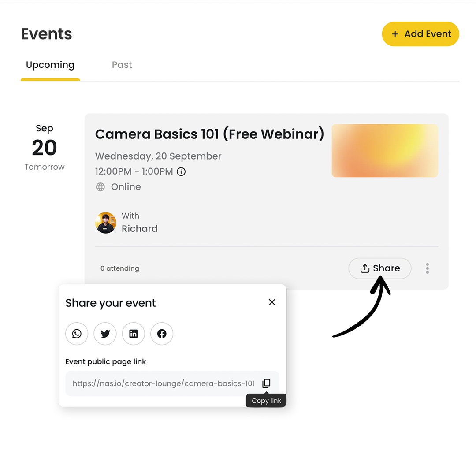Click the Copy link tooltip
The image size is (476, 476).
coord(266,400)
